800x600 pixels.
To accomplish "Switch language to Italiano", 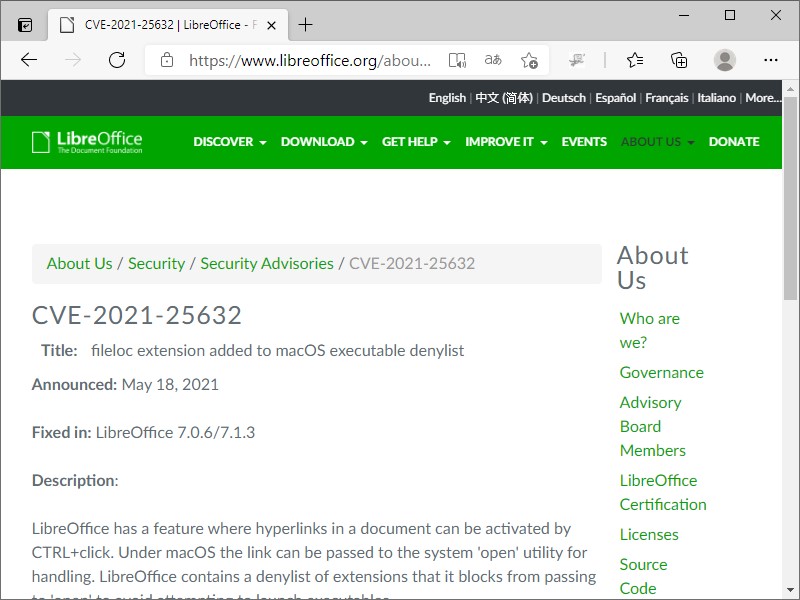I will (716, 98).
